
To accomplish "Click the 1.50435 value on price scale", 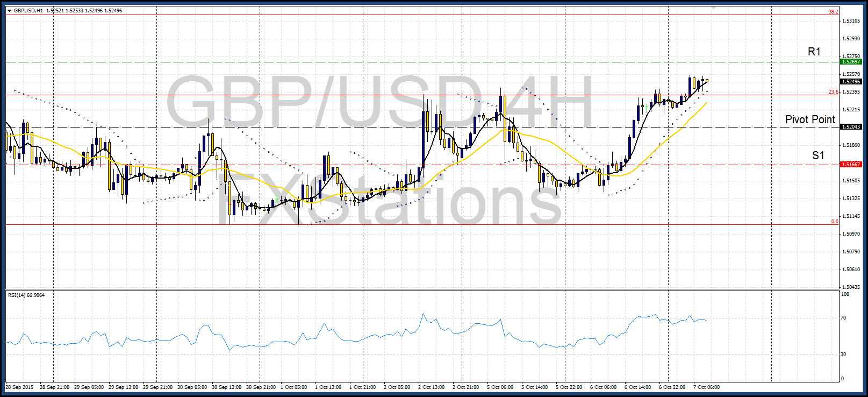I will (x=851, y=287).
